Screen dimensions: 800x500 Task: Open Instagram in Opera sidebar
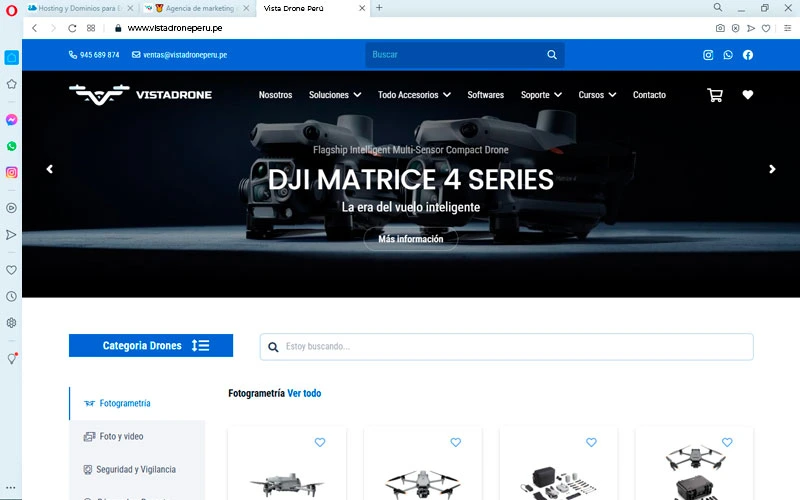coord(11,172)
